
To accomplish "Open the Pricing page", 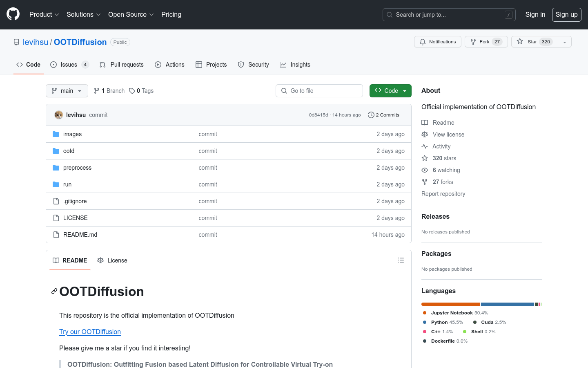I will pos(171,14).
